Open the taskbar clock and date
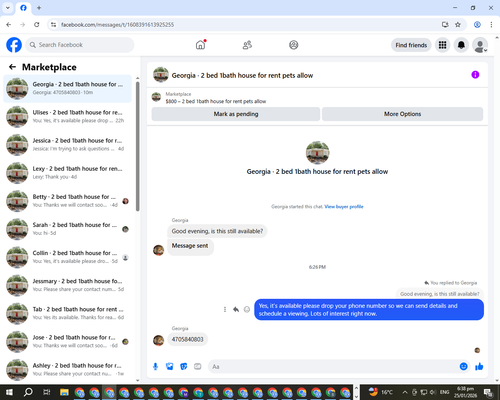The height and width of the screenshot is (400, 500). [465, 392]
